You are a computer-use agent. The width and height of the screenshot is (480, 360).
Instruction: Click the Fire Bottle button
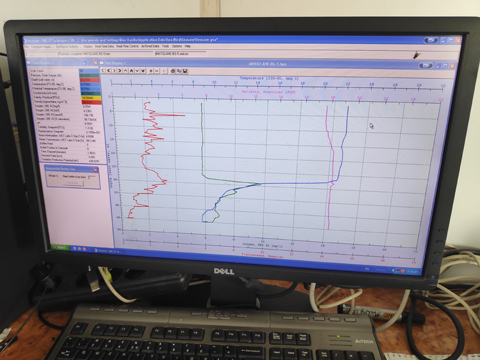click(x=73, y=183)
